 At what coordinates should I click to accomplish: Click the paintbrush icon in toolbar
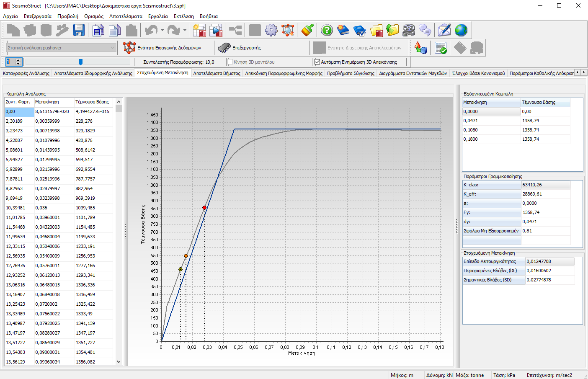[308, 30]
